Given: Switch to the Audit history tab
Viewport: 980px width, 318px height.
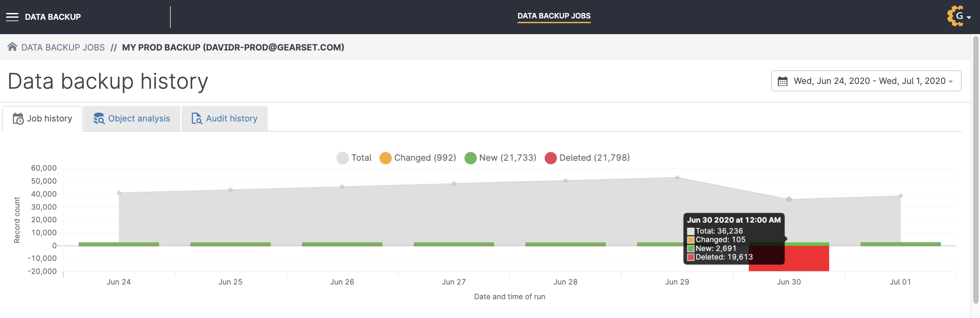Looking at the screenshot, I should [224, 118].
